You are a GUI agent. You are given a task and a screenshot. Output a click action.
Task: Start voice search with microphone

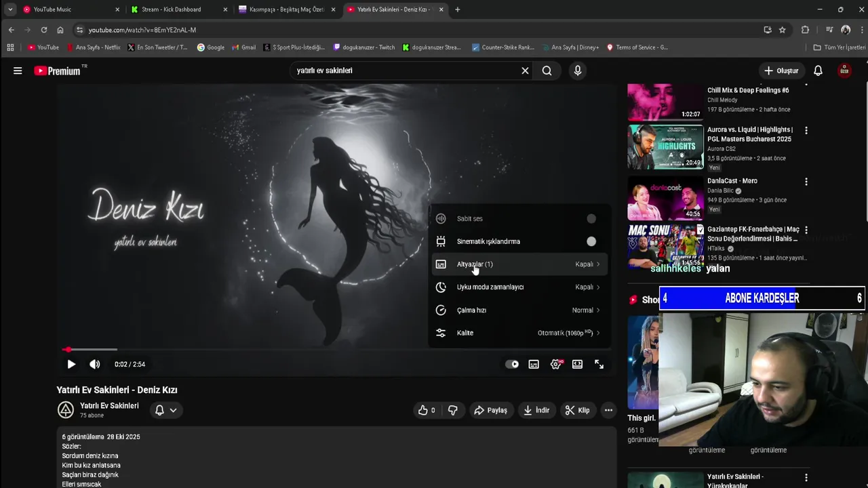(578, 70)
